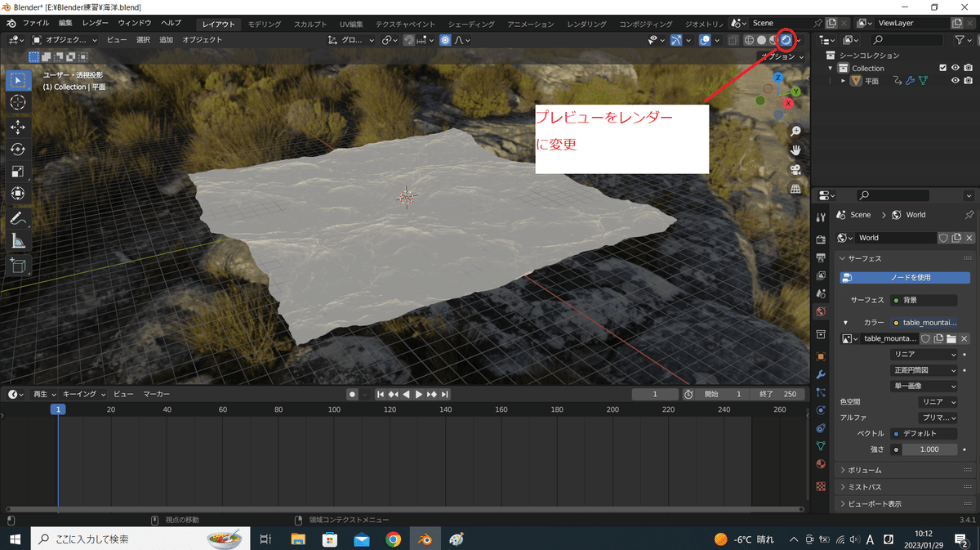Open transform orientation グローバル dropdown
The image size is (980, 550).
351,39
